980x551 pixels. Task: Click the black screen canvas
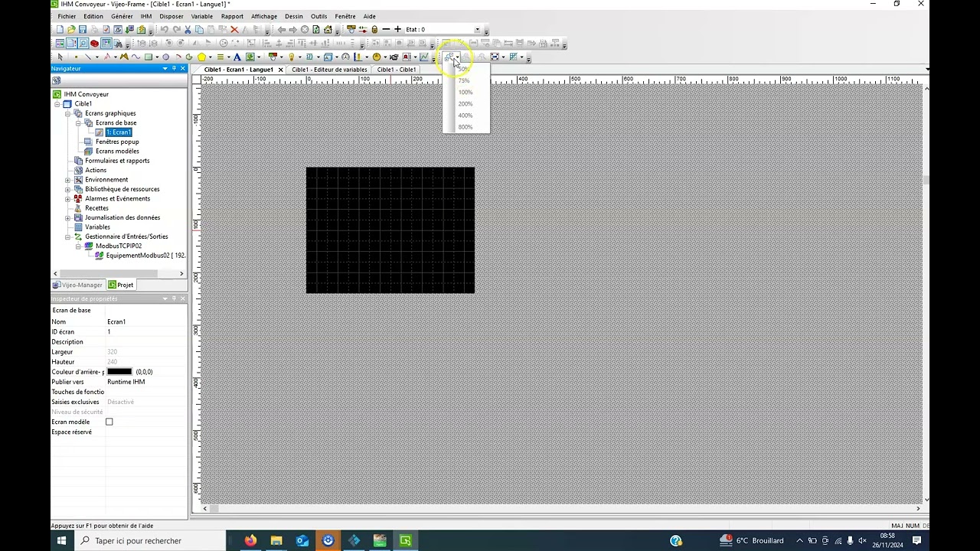coord(390,230)
